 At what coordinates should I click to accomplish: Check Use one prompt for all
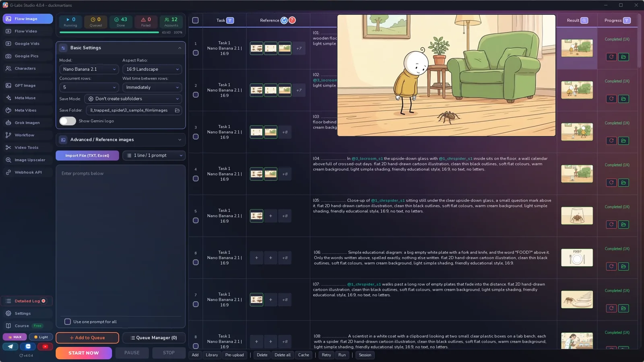tap(68, 322)
